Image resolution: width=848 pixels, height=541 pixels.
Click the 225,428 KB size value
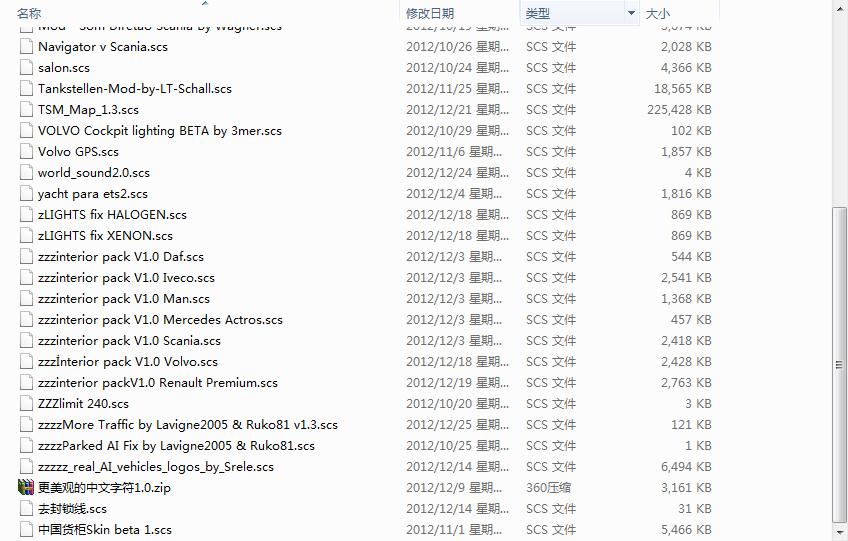click(679, 110)
